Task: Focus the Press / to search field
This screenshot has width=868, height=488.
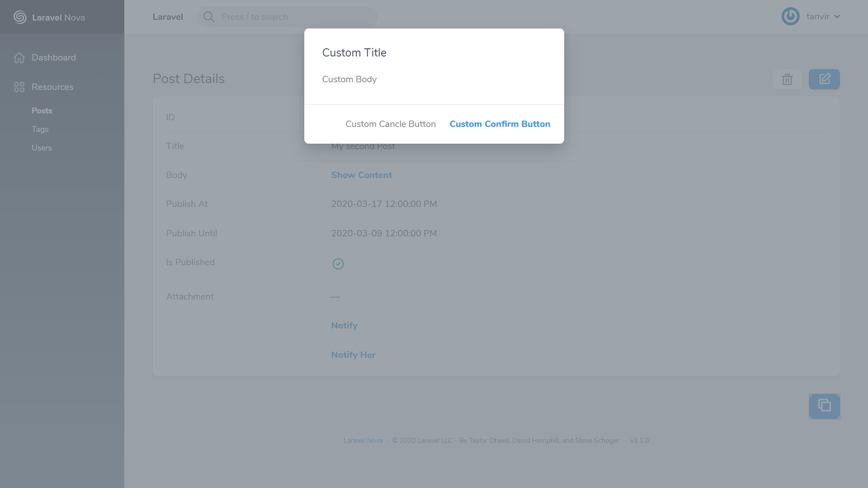Action: point(294,17)
